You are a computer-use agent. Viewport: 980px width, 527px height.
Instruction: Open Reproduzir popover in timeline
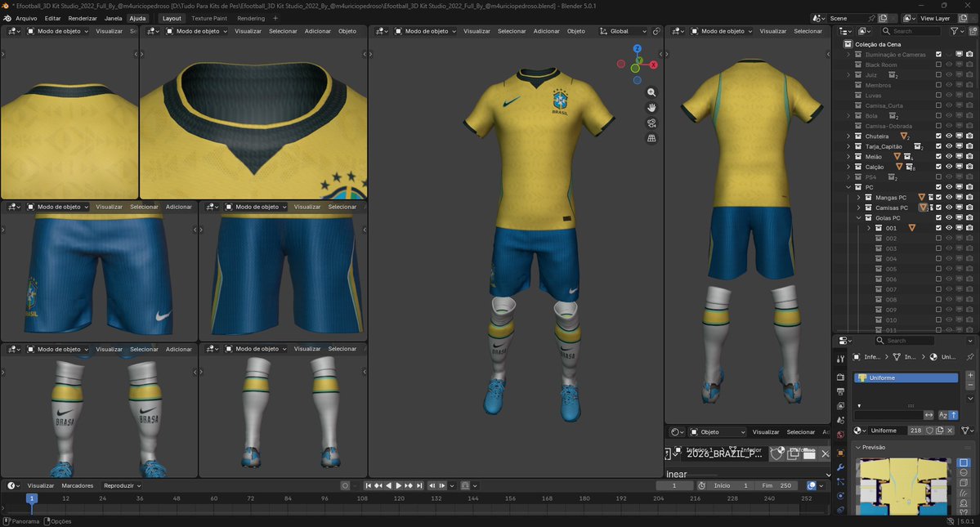pyautogui.click(x=122, y=485)
